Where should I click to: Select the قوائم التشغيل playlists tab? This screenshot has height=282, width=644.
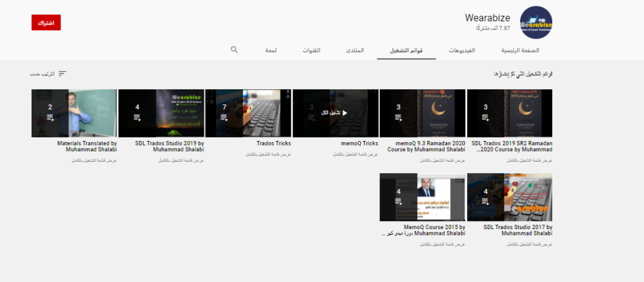coord(407,50)
